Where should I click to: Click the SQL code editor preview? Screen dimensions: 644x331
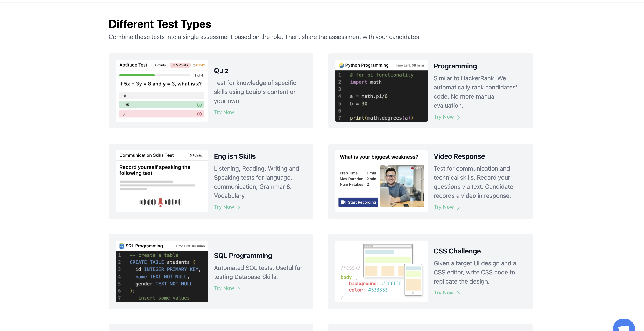pyautogui.click(x=162, y=276)
